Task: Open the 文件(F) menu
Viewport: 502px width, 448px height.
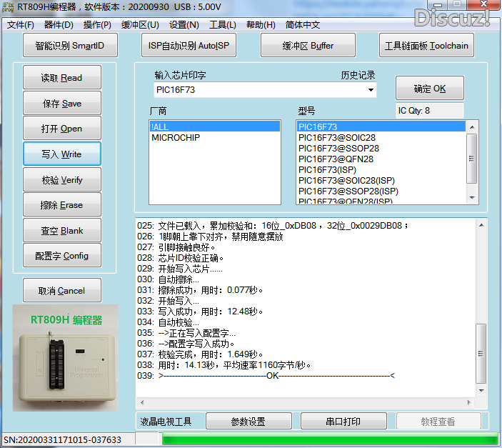Action: click(21, 25)
